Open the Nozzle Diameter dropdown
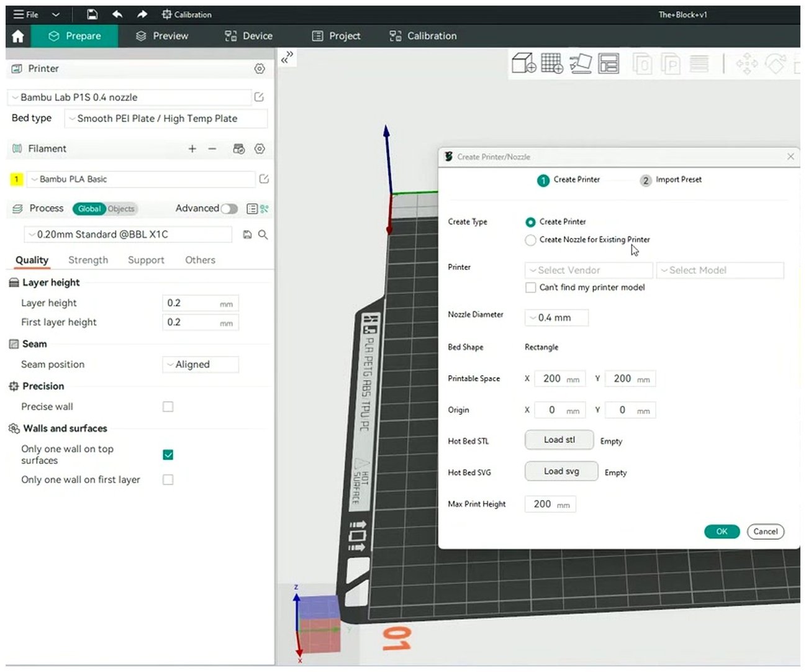Viewport: 806px width, 672px height. (556, 317)
